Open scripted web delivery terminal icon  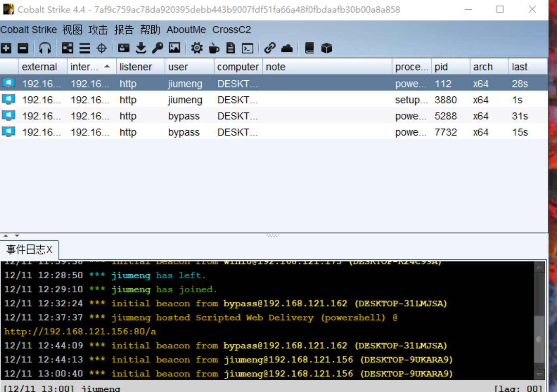click(x=247, y=48)
